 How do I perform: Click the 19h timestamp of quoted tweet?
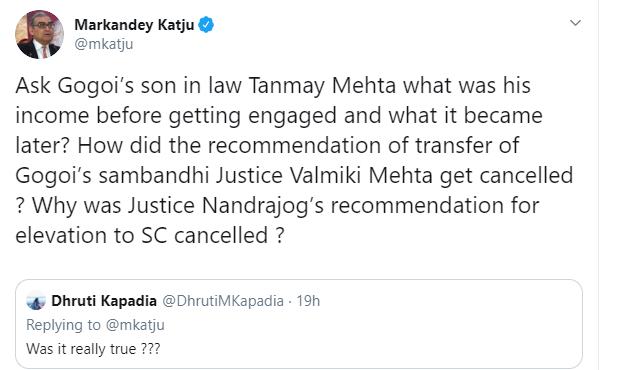[308, 301]
